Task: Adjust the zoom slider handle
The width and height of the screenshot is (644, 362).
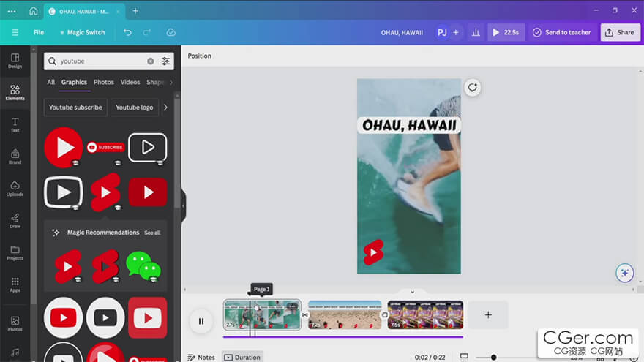Action: [493, 358]
